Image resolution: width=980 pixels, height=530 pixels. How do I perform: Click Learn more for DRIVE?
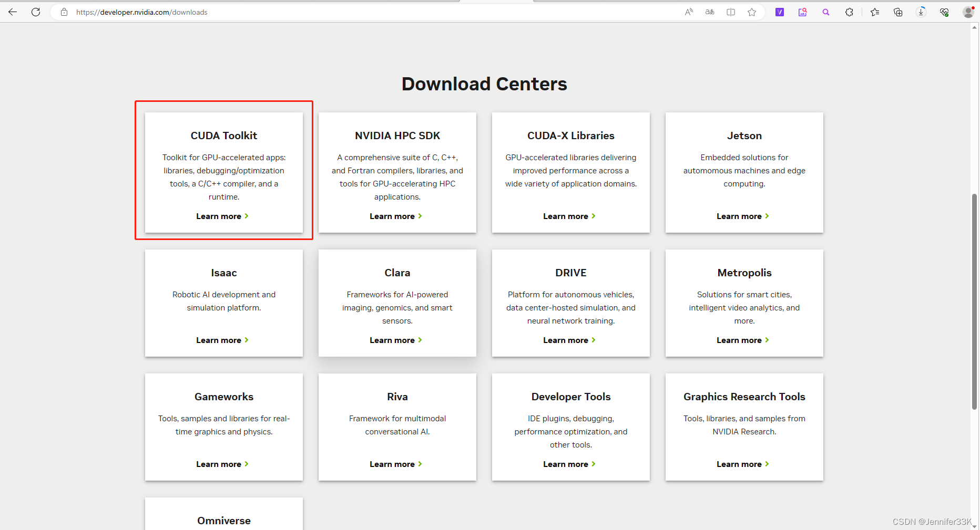click(569, 340)
